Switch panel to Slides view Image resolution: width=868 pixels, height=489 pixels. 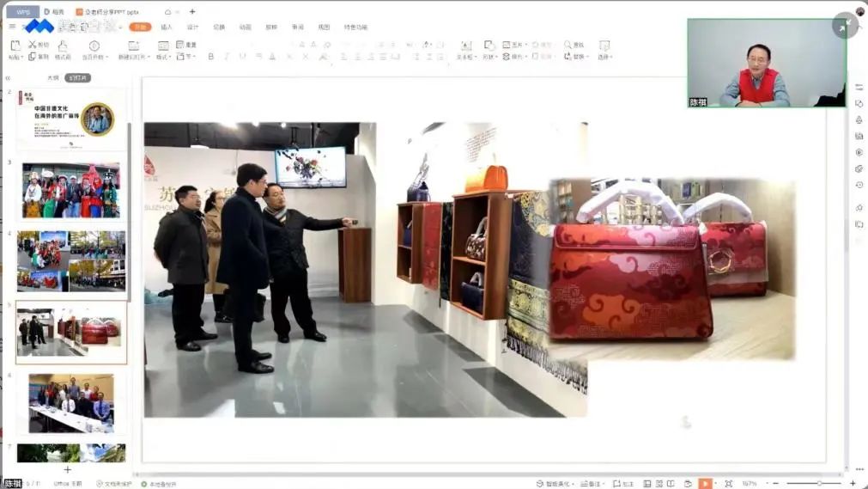click(x=77, y=78)
